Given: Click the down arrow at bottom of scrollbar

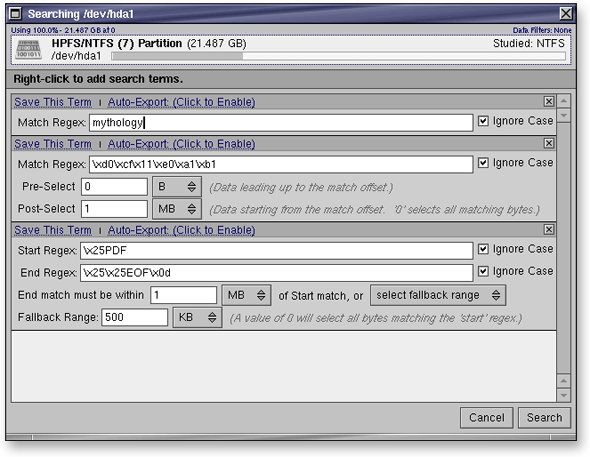Looking at the screenshot, I should coord(563,395).
